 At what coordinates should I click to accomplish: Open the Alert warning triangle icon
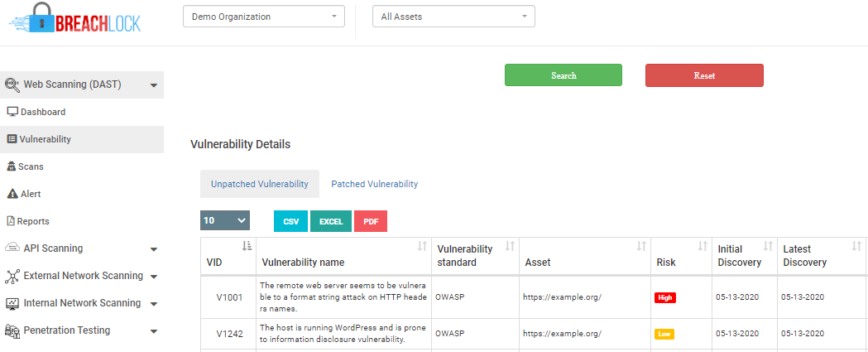12,194
